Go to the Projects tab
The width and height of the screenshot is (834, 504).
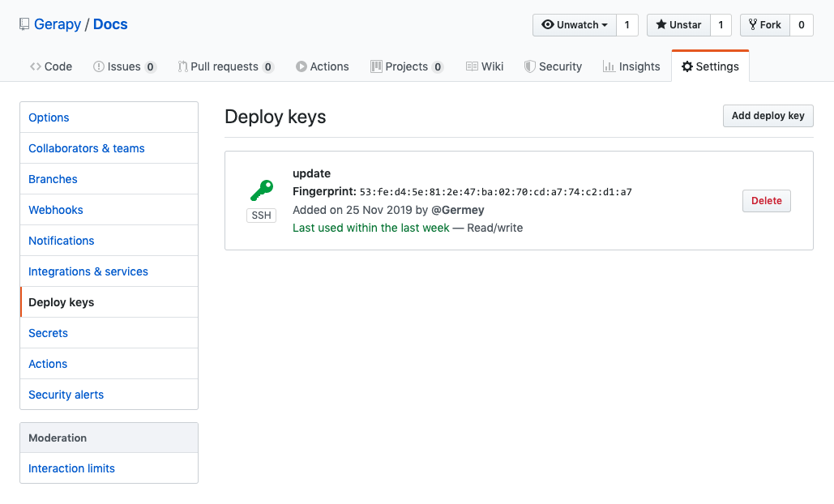(407, 66)
